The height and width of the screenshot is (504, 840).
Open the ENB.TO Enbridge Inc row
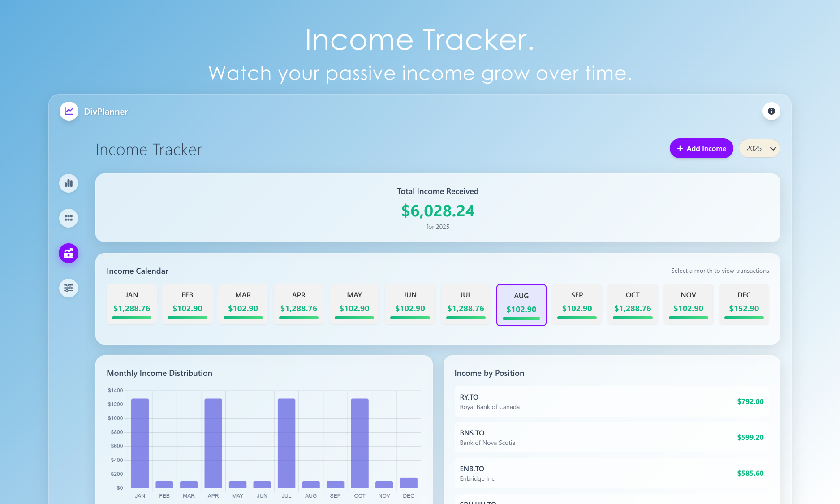click(612, 473)
